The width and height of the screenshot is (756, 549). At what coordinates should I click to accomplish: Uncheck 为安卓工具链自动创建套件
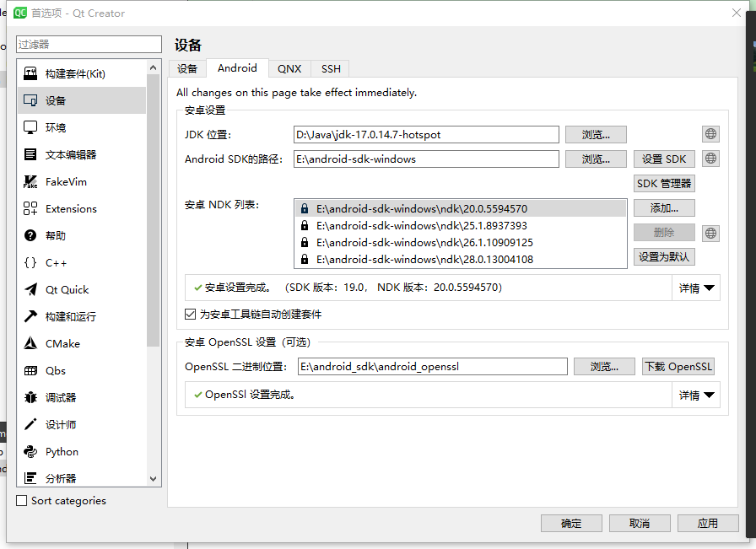click(x=190, y=314)
